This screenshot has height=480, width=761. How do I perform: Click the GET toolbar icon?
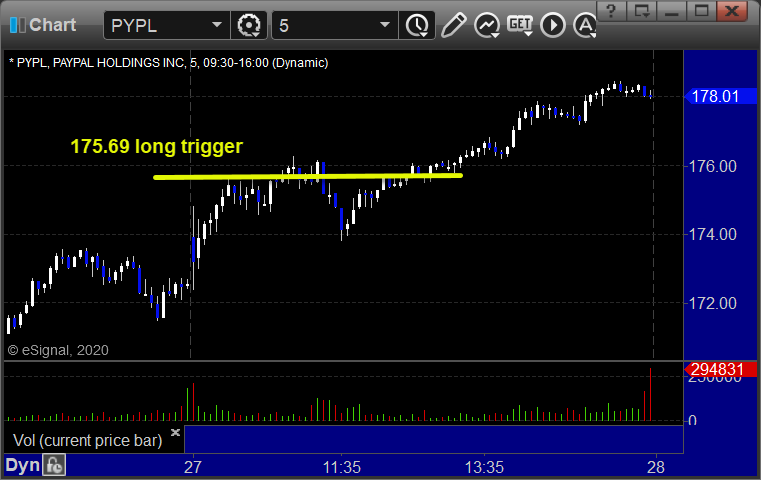tap(520, 24)
